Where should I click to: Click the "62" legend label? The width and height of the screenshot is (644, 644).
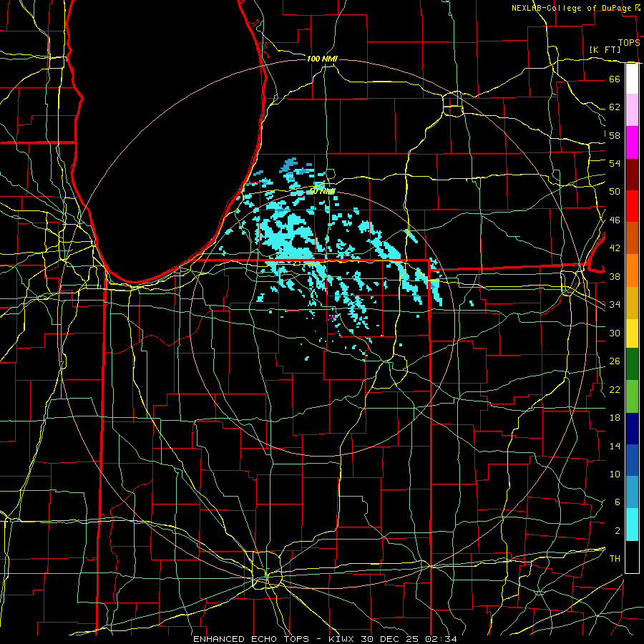(615, 107)
